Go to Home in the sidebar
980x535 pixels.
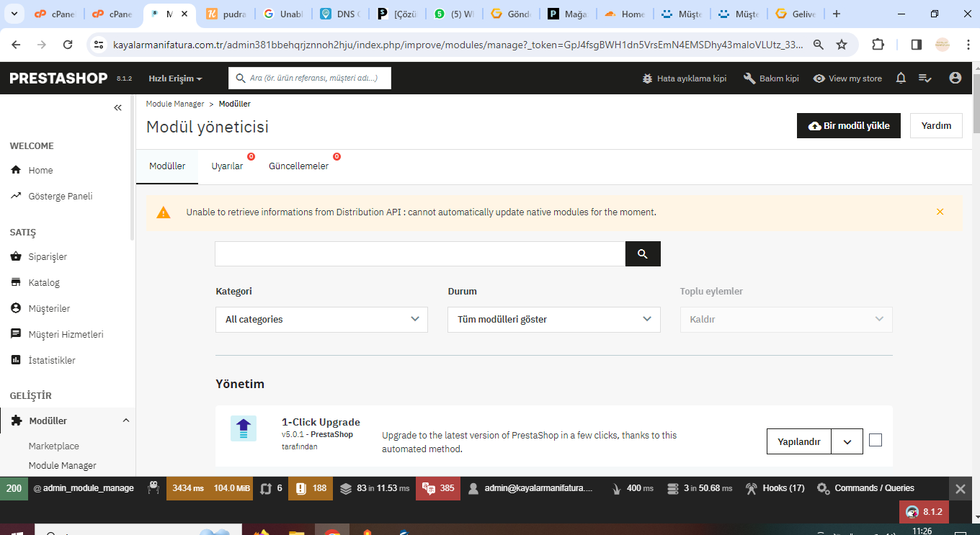[x=40, y=171]
